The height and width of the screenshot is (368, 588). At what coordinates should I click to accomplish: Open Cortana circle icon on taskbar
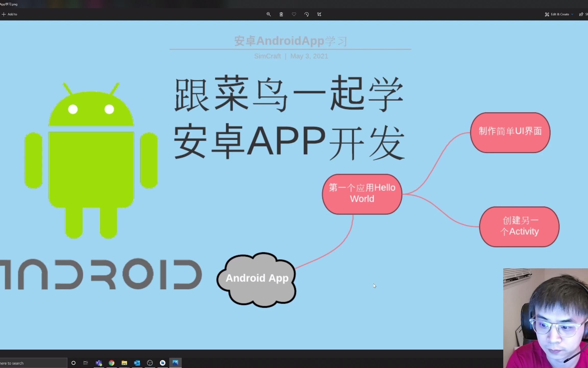point(73,363)
